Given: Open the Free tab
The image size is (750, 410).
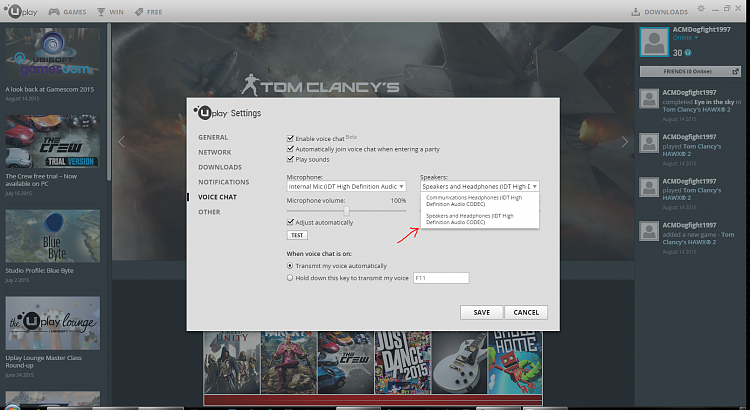Looking at the screenshot, I should 148,12.
